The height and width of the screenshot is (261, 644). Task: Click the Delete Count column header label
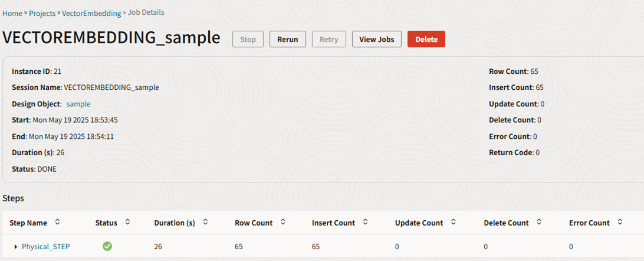coord(507,223)
